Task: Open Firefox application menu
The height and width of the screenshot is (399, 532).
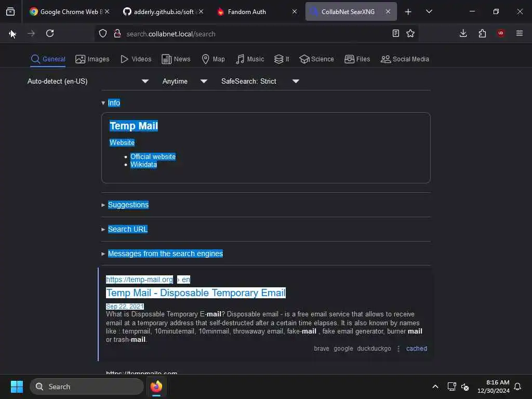Action: pyautogui.click(x=520, y=33)
